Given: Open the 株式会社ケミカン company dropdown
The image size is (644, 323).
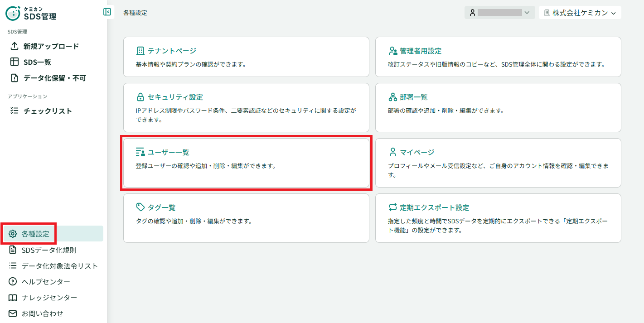Looking at the screenshot, I should tap(580, 13).
